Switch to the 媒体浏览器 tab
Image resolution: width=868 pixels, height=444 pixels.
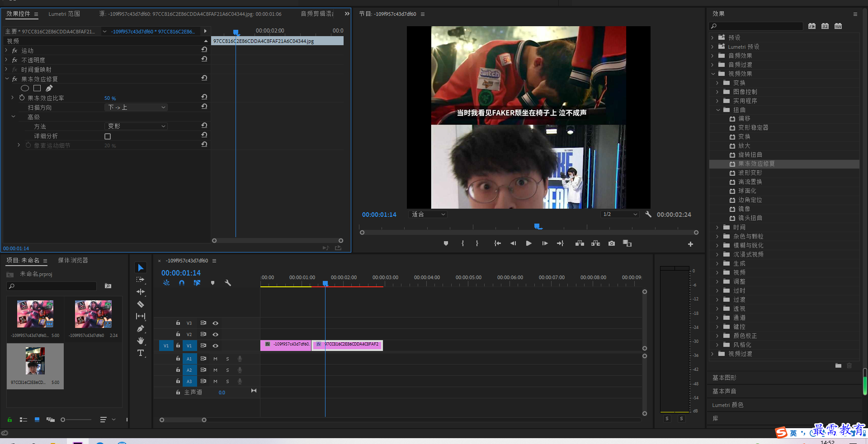point(73,260)
